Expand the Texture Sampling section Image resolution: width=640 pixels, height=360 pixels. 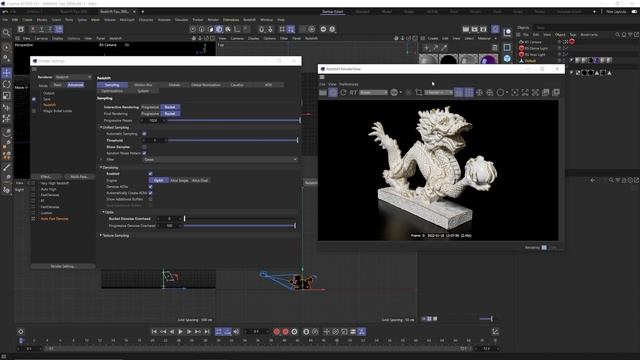(101, 236)
